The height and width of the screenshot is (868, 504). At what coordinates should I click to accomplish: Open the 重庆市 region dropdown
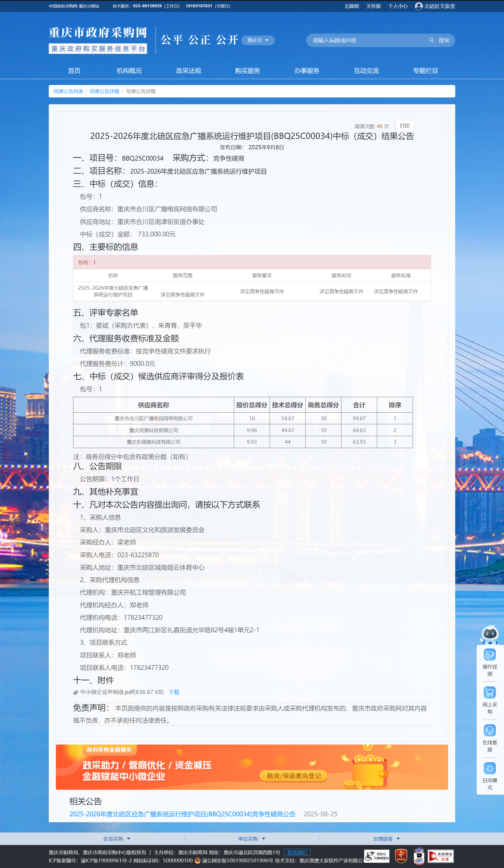(x=258, y=40)
